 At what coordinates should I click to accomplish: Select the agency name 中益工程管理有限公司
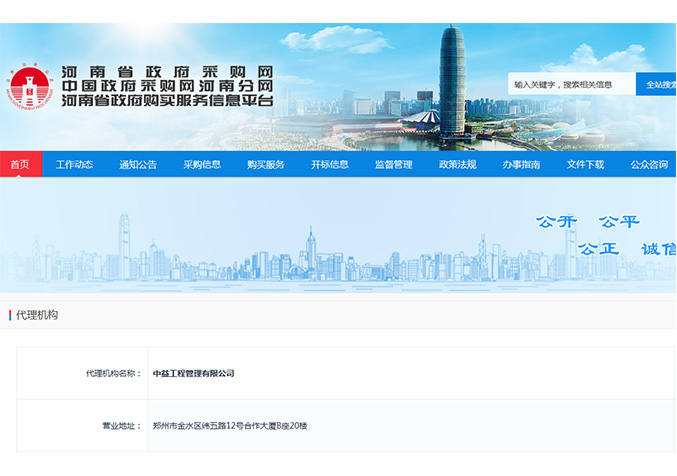pos(193,373)
